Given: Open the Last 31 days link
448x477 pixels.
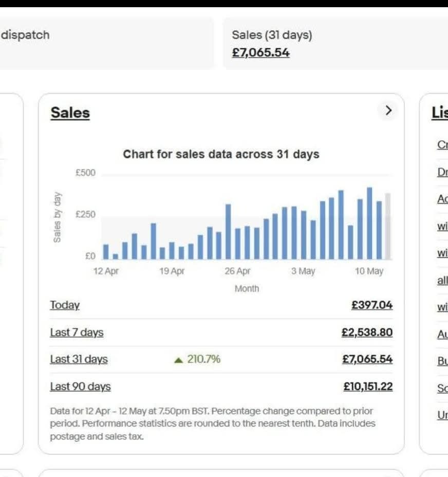Looking at the screenshot, I should point(79,359).
